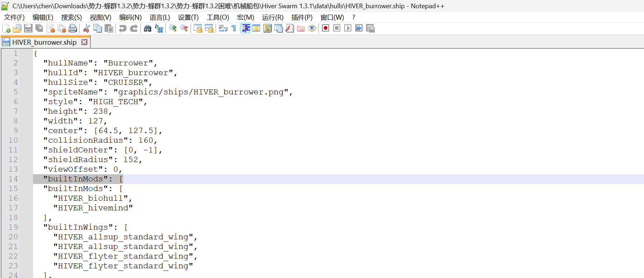The height and width of the screenshot is (278, 644).
Task: Open the 文件(F) menu
Action: coord(14,18)
